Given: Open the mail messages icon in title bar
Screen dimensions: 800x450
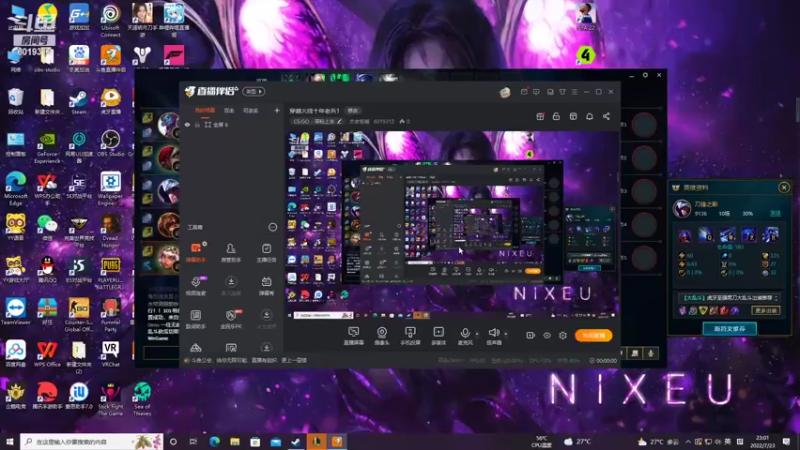Looking at the screenshot, I should [524, 92].
